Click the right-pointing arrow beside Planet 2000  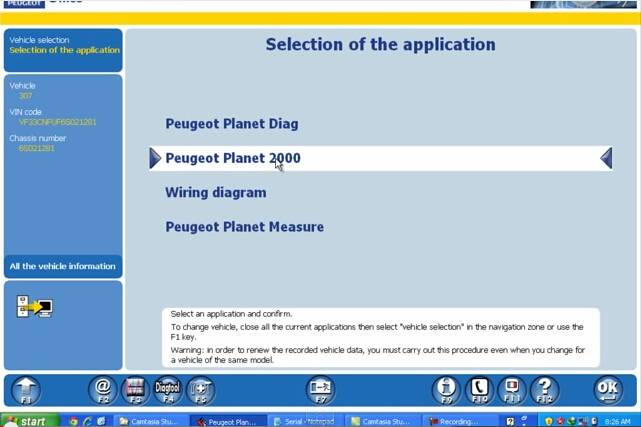pos(155,158)
